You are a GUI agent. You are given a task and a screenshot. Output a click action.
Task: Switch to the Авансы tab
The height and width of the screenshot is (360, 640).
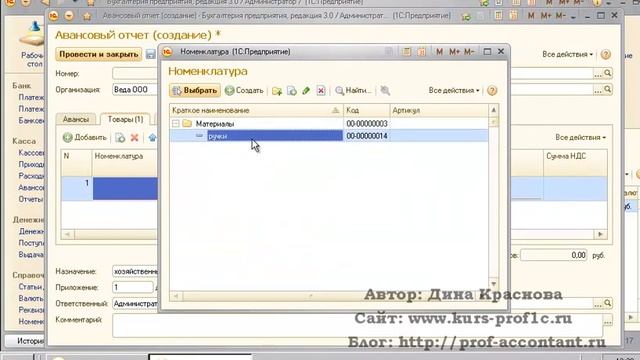[76, 119]
